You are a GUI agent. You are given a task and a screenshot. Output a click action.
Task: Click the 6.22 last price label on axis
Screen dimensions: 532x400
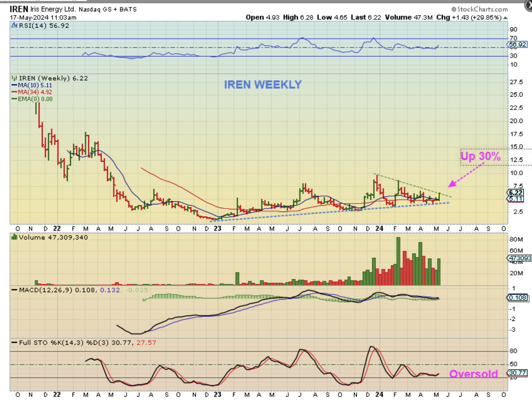515,193
